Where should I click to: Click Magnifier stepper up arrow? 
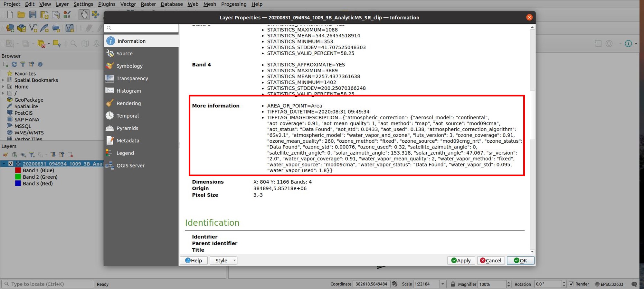(509, 282)
